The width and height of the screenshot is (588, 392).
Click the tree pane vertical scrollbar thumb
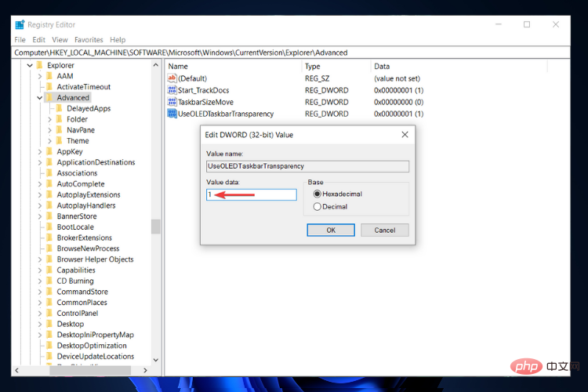pyautogui.click(x=156, y=227)
